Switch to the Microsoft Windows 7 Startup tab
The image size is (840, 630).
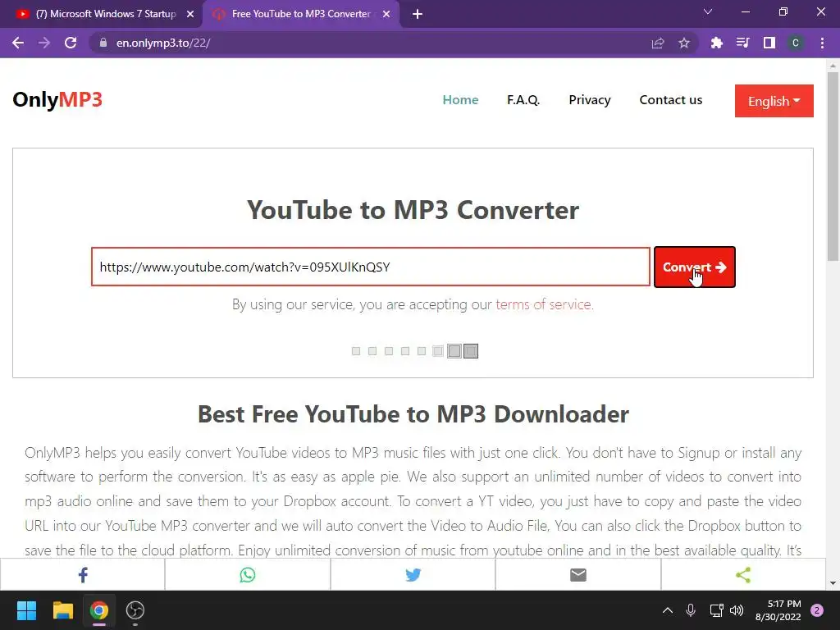pyautogui.click(x=102, y=14)
